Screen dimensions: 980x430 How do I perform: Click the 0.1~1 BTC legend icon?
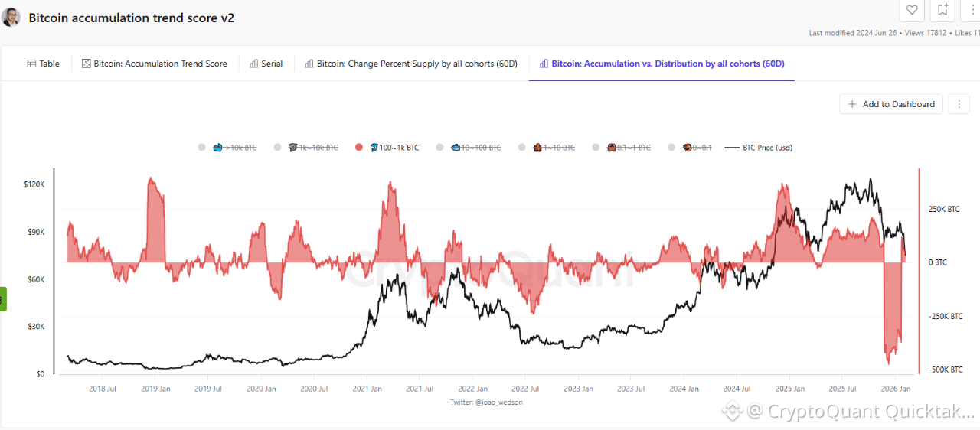coord(612,148)
